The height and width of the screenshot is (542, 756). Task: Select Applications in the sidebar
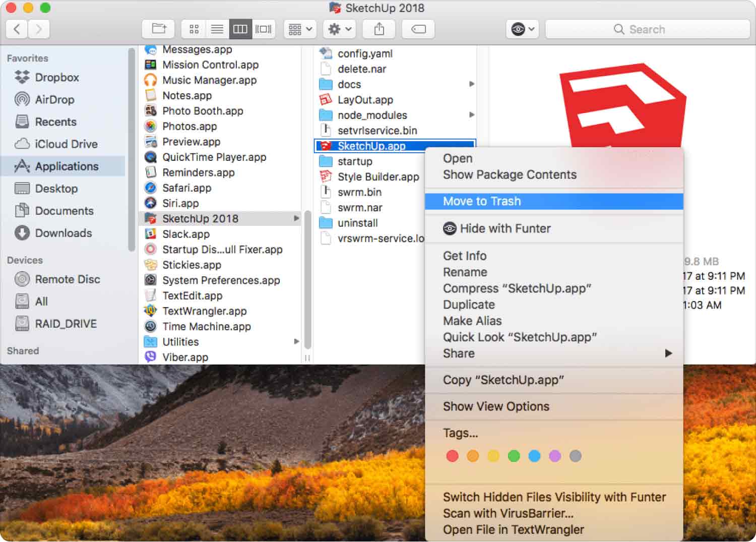[63, 166]
